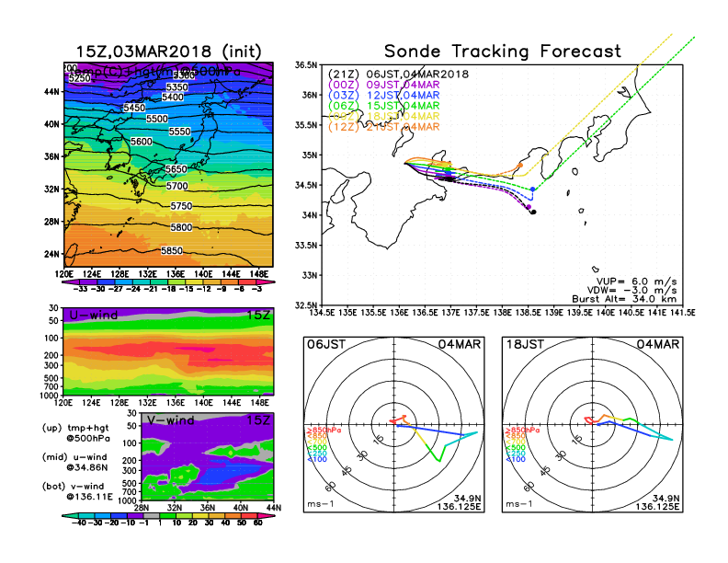728x563 pixels.
Task: Click the center of 06JST hodograph
Action: pyautogui.click(x=394, y=423)
